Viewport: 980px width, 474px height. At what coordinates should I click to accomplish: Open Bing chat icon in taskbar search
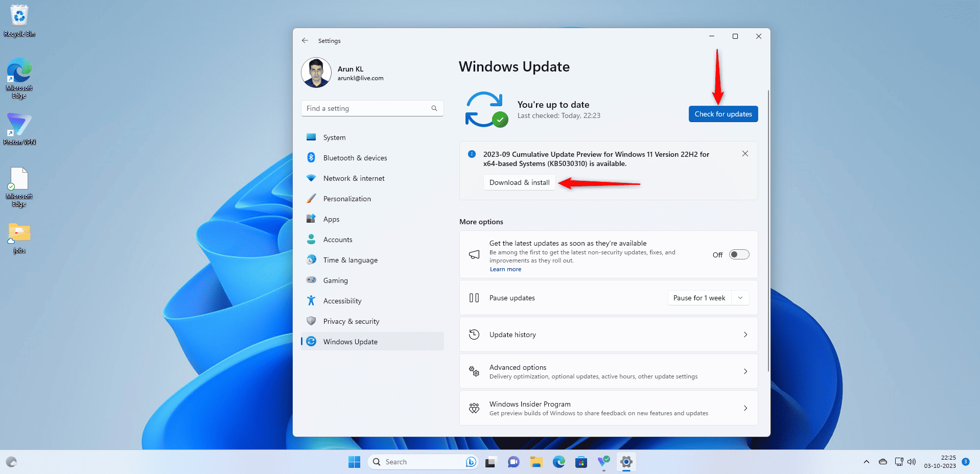[471, 462]
